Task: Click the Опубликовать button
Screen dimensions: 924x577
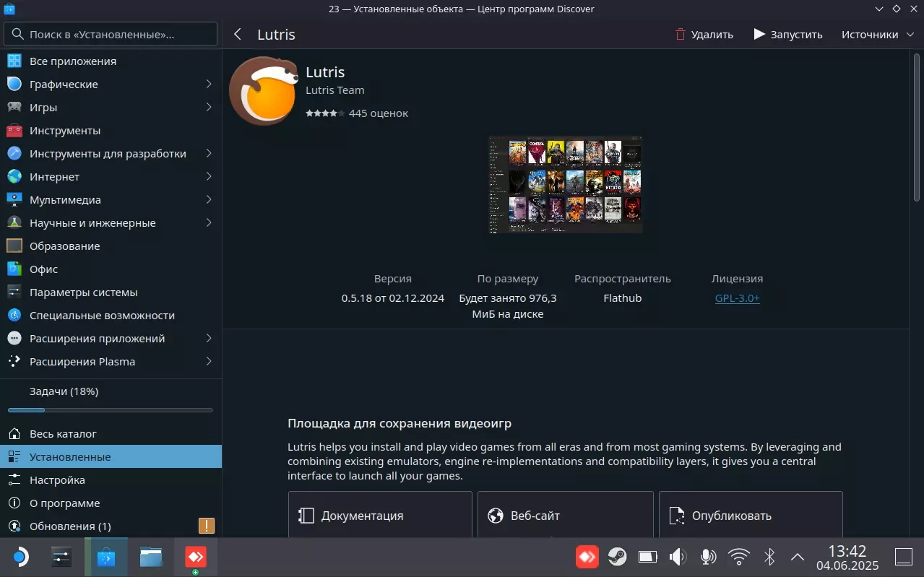Action: point(751,516)
